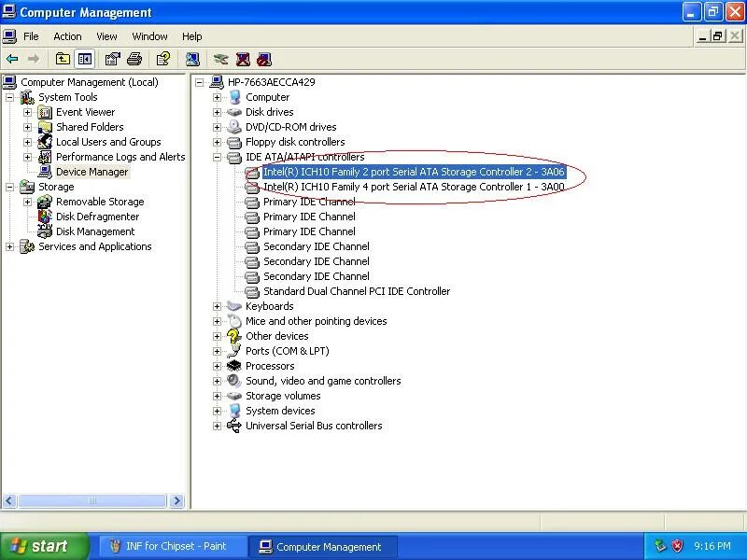Collapse the Storage node
The width and height of the screenshot is (747, 560).
click(x=9, y=188)
